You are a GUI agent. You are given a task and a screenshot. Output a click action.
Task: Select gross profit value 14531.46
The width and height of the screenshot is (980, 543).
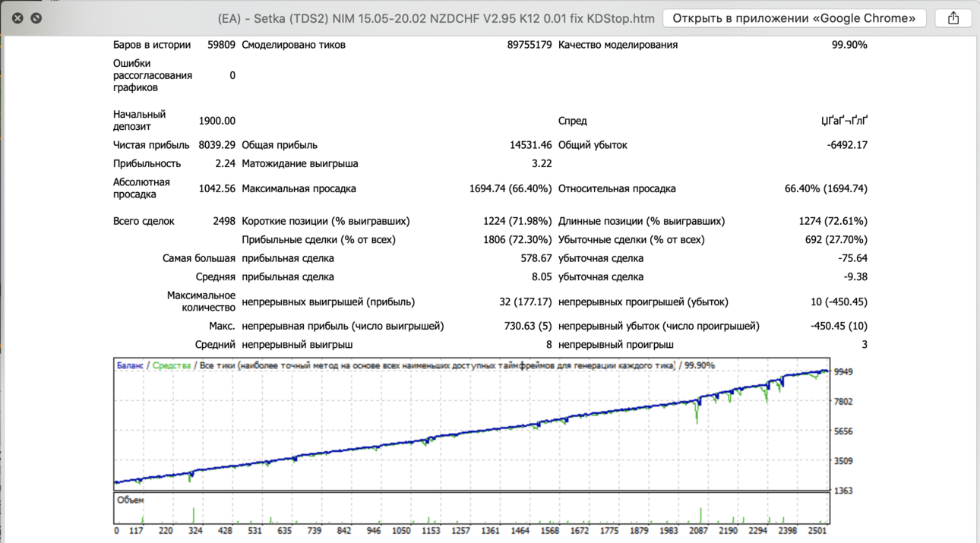point(531,145)
